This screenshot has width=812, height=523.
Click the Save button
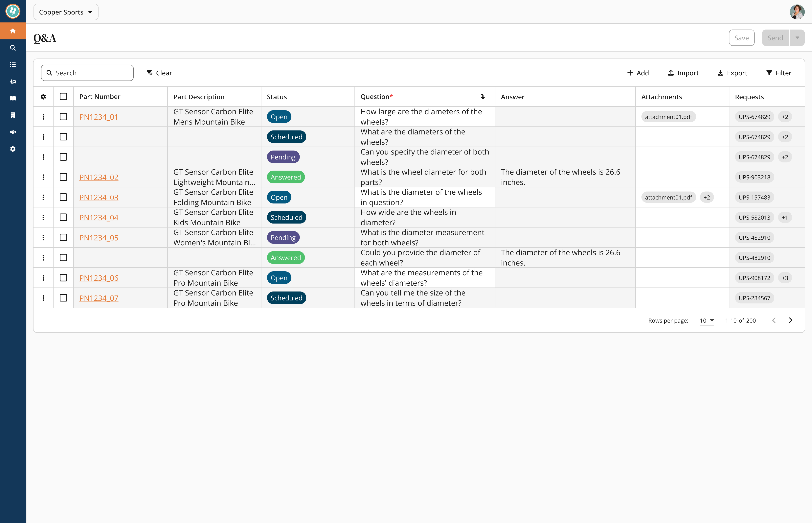741,38
